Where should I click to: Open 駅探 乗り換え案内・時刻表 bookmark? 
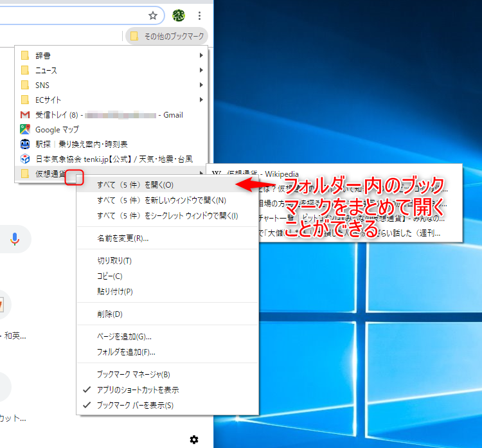pos(111,144)
